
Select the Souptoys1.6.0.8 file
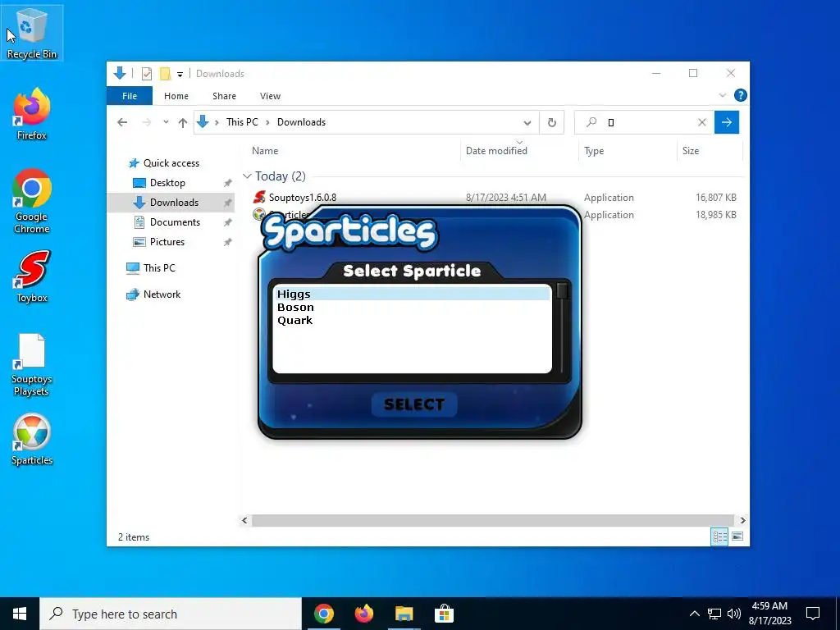tap(302, 198)
